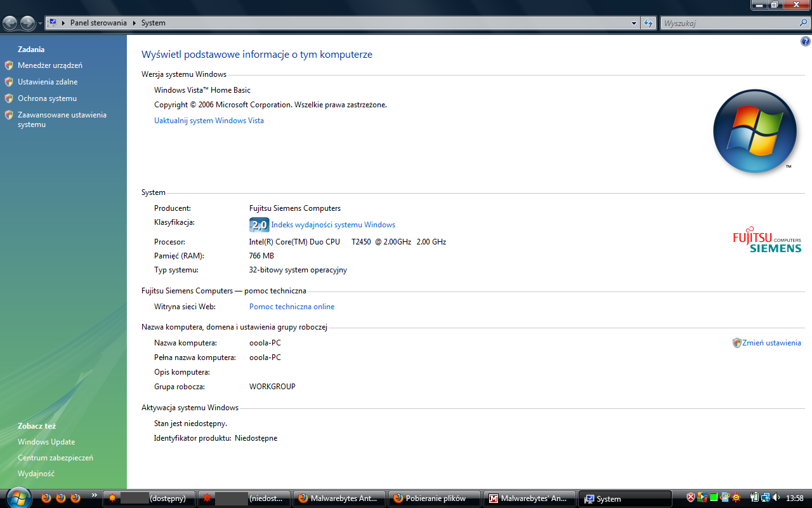Open Ustawienia zdalne

(48, 82)
